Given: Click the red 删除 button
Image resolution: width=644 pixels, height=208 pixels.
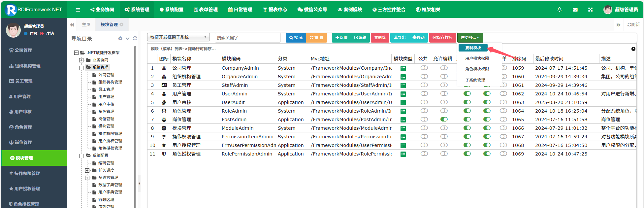Looking at the screenshot, I should (380, 38).
